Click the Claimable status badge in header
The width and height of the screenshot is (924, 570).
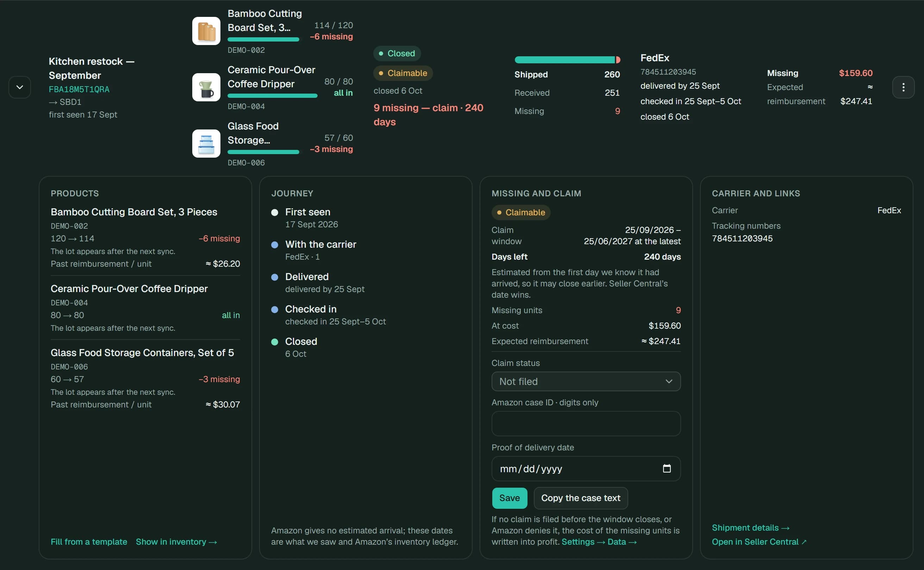click(x=402, y=73)
